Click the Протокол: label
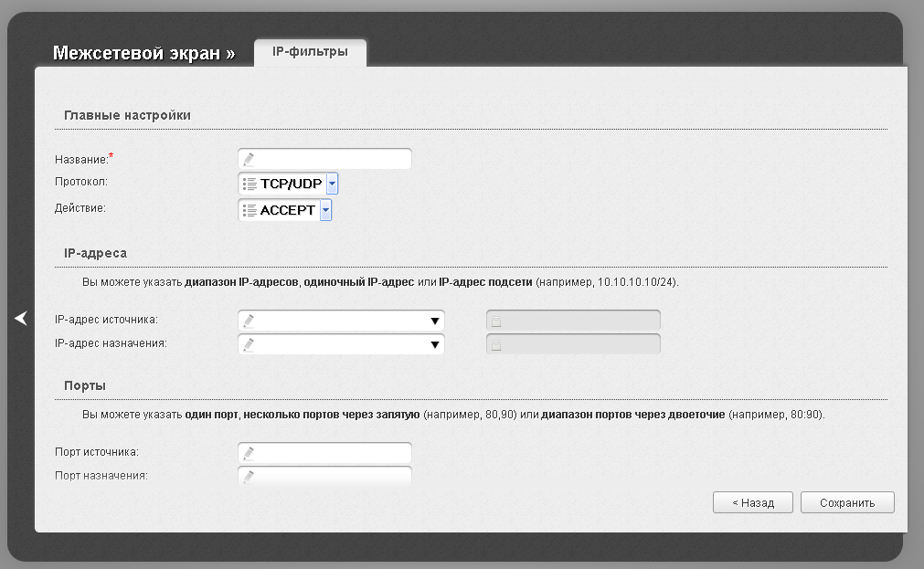Image resolution: width=924 pixels, height=569 pixels. [x=81, y=182]
